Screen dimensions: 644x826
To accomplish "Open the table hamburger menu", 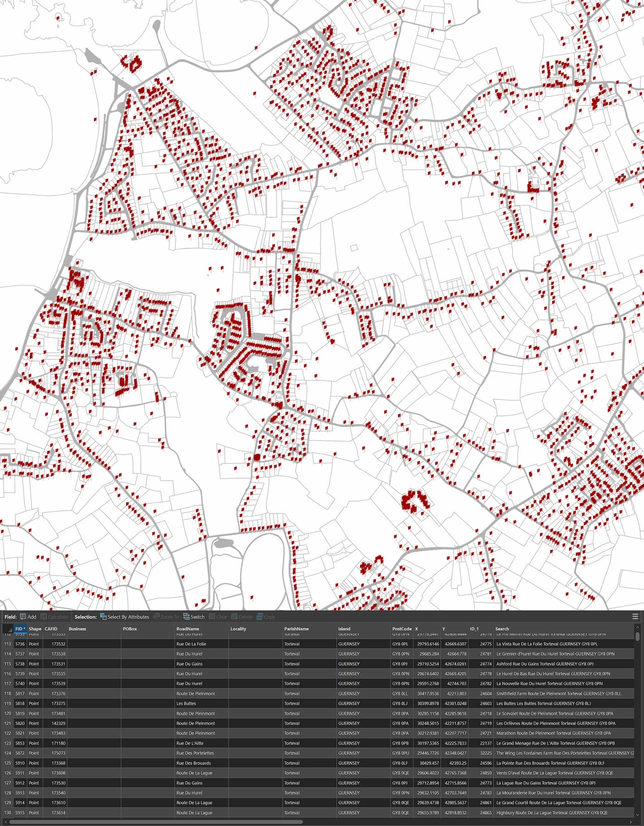I will 635,616.
